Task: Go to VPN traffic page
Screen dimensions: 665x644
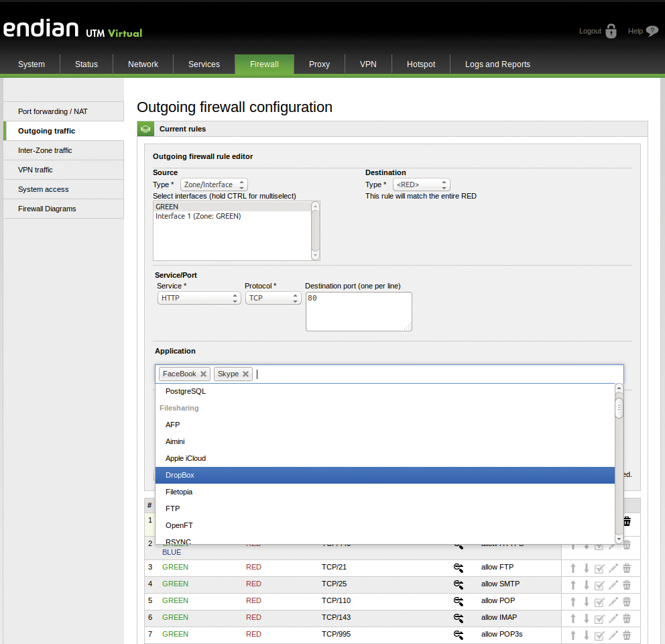Action: pos(64,170)
